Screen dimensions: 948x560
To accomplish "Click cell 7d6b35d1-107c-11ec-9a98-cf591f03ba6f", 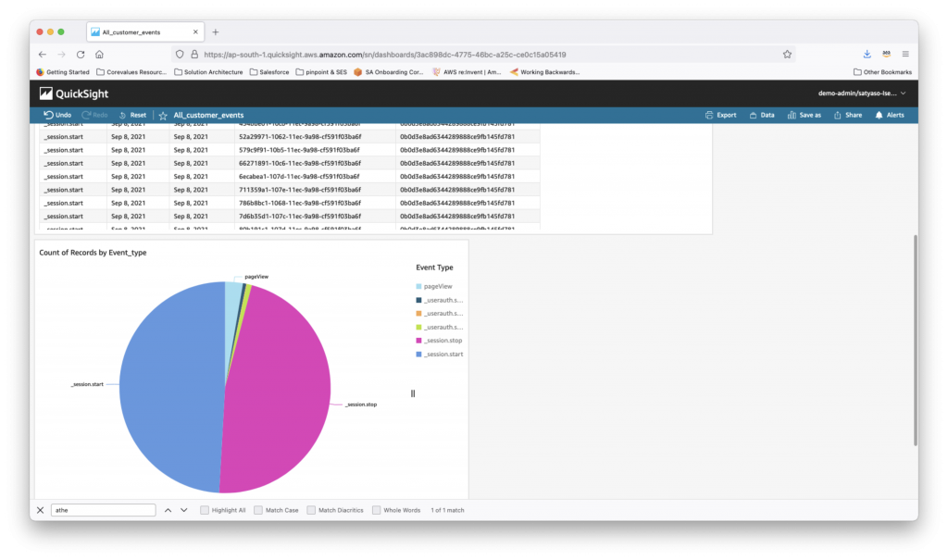I will pos(300,217).
